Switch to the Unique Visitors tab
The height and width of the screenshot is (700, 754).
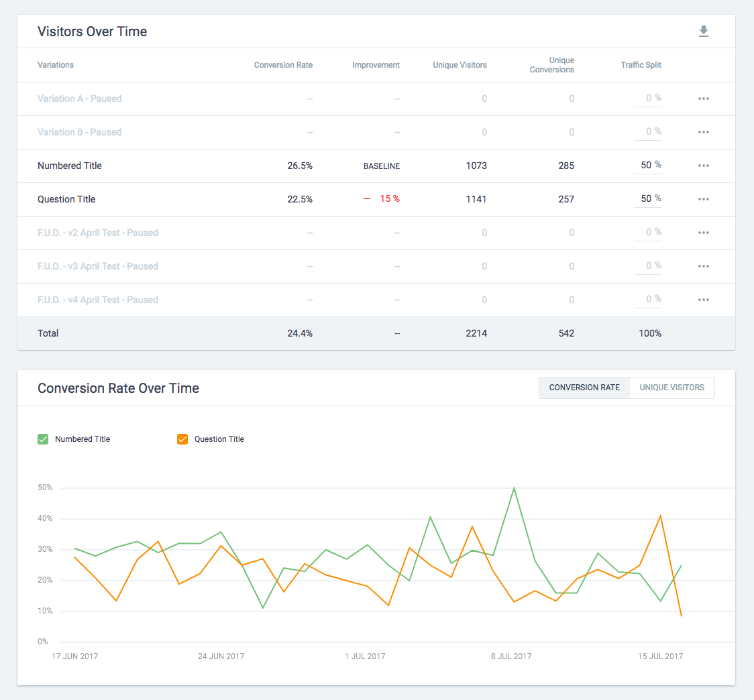[671, 388]
